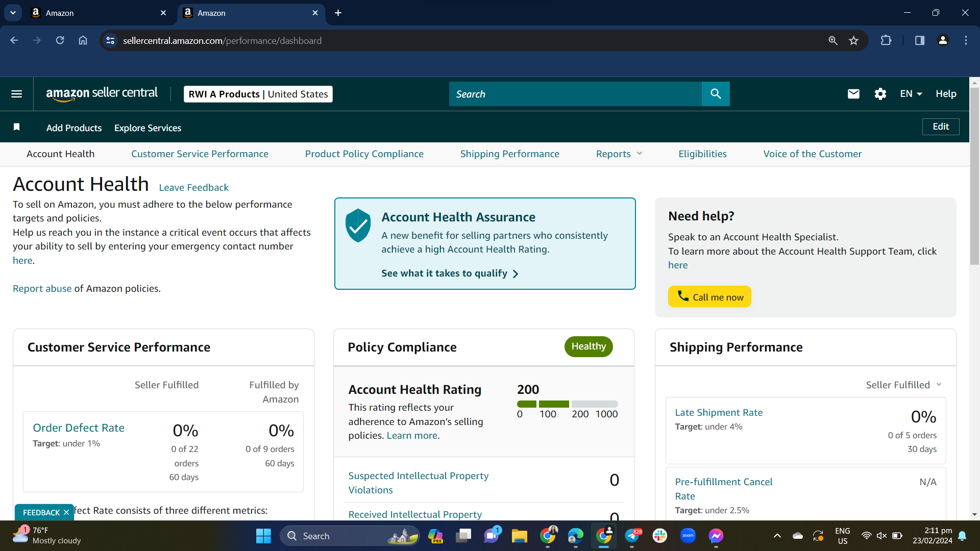980x551 pixels.
Task: Click the RWI A Products account selector
Action: tap(258, 94)
